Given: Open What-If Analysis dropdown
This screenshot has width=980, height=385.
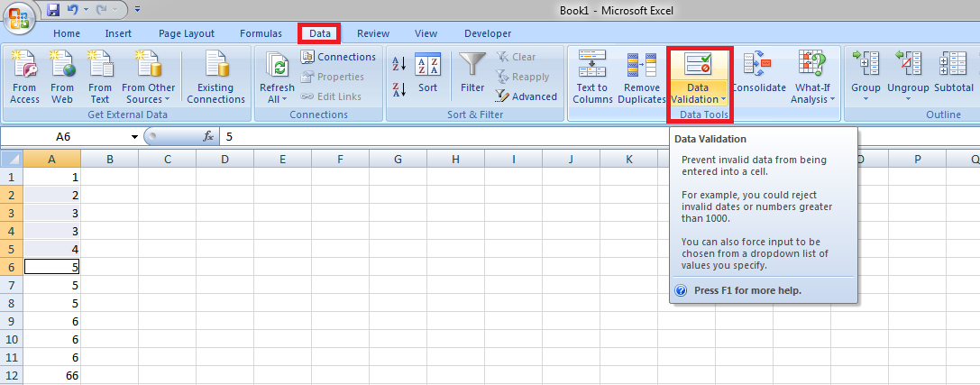Looking at the screenshot, I should 812,78.
